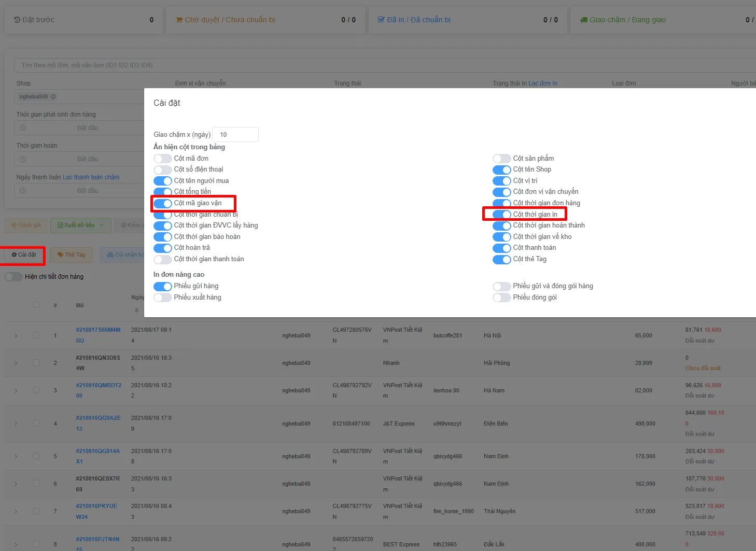Open order link #210816QMBDT209
The width and height of the screenshot is (756, 551).
point(99,390)
